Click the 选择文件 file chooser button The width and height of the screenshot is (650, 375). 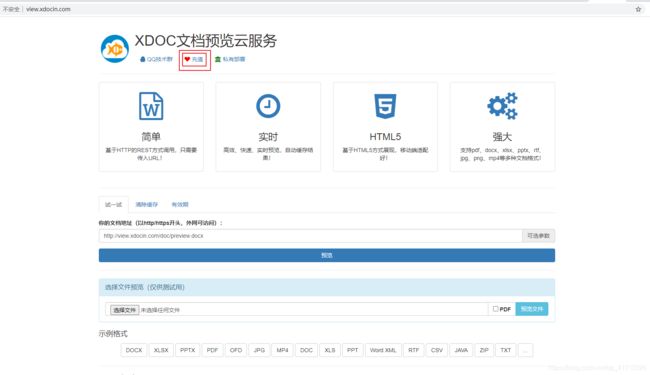[x=124, y=310]
